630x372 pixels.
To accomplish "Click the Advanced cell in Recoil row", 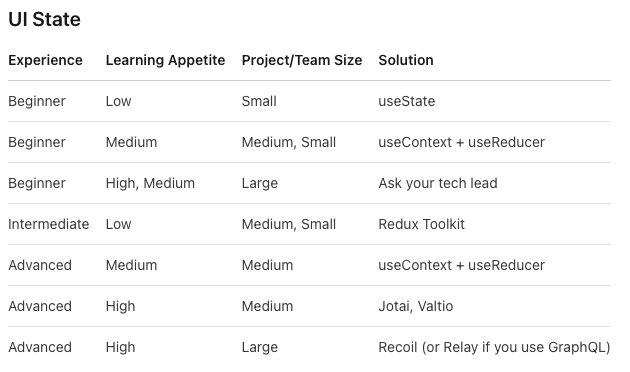I will 40,347.
